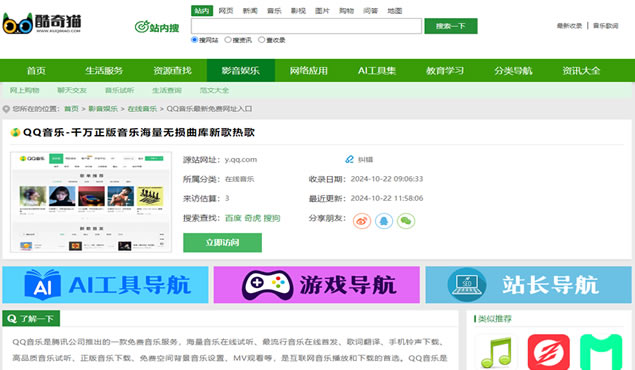Switch the search tab to 地图
The image size is (635, 370).
394,11
